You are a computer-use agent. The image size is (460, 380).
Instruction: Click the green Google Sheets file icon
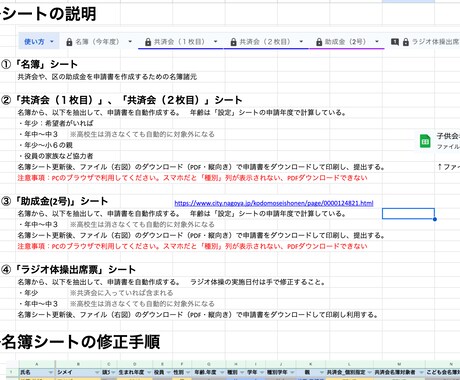pos(425,141)
